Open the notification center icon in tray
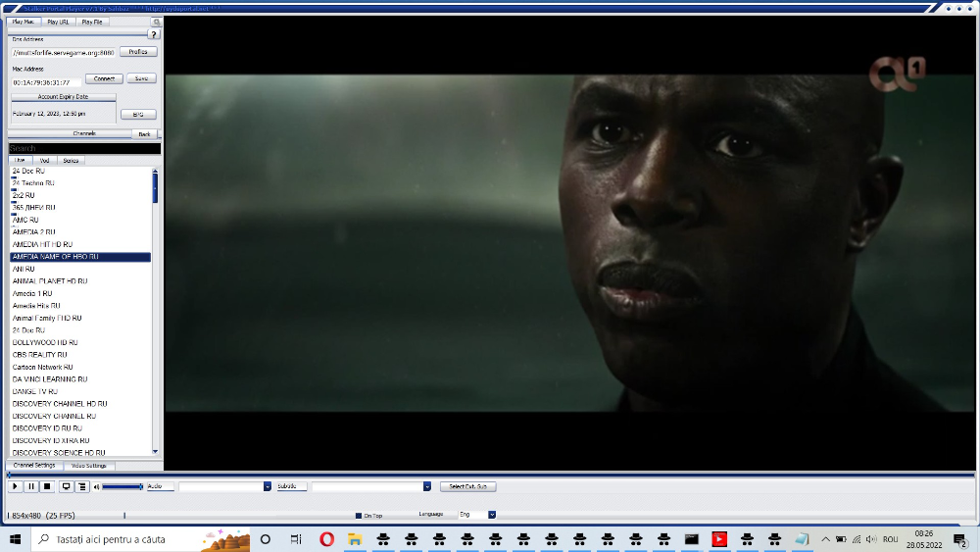This screenshot has height=552, width=980. coord(960,539)
